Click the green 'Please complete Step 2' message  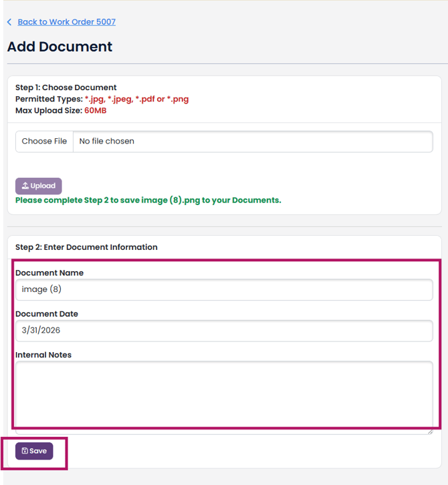pos(148,200)
